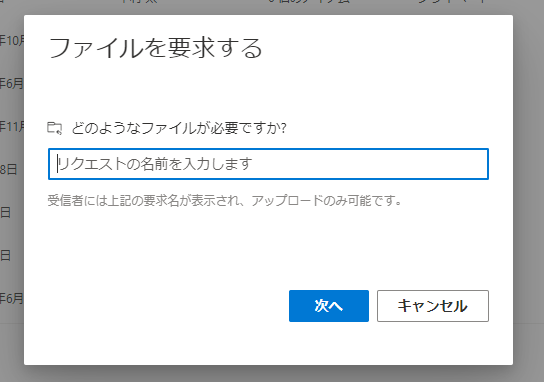Select the dimmed 6月 row just under 10月
Screen dimensions: 544x382
[x=12, y=84]
